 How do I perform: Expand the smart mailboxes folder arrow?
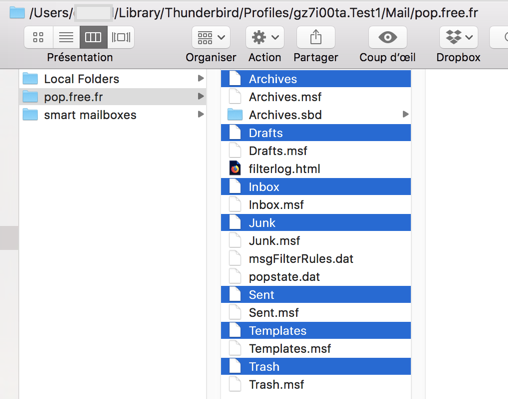[x=200, y=115]
